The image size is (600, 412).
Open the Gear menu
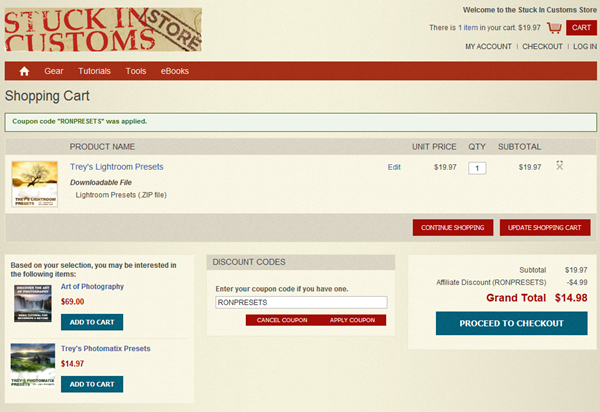(x=54, y=71)
